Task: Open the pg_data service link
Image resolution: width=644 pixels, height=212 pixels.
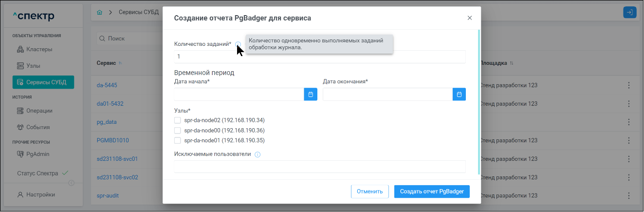Action: pos(107,122)
